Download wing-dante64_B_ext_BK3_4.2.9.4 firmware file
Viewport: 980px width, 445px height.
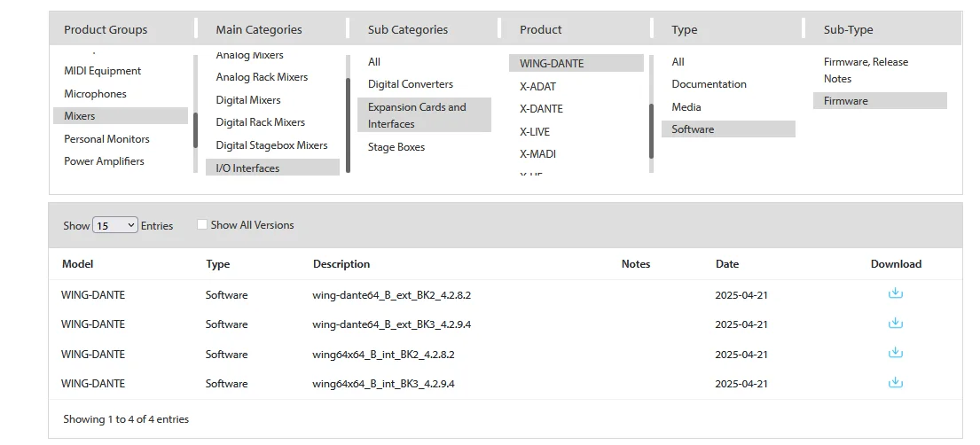tap(896, 324)
